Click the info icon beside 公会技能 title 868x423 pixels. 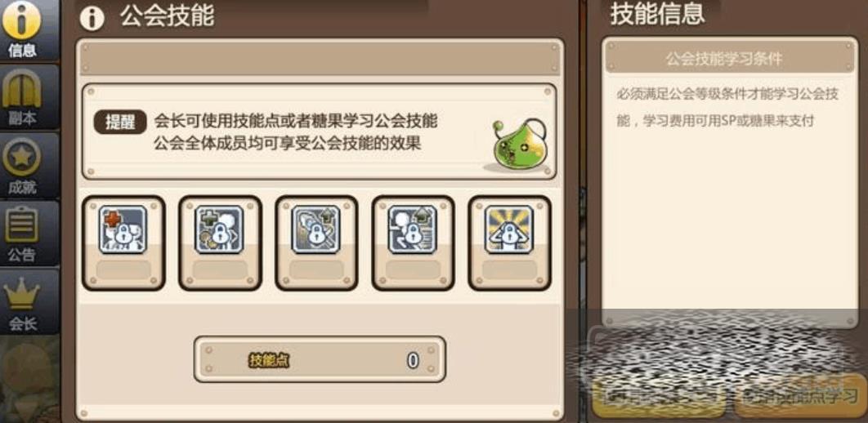pyautogui.click(x=92, y=18)
